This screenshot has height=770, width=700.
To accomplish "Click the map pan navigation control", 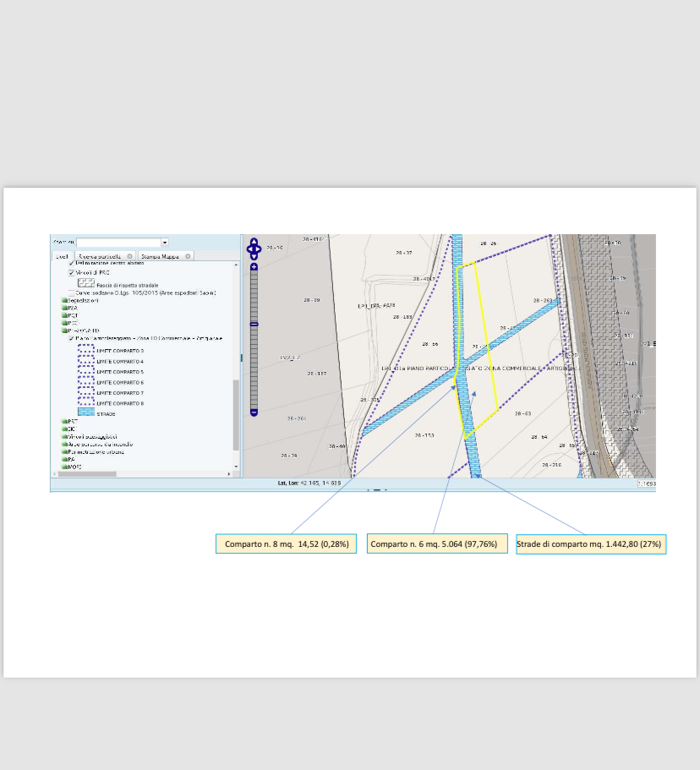I will [253, 249].
